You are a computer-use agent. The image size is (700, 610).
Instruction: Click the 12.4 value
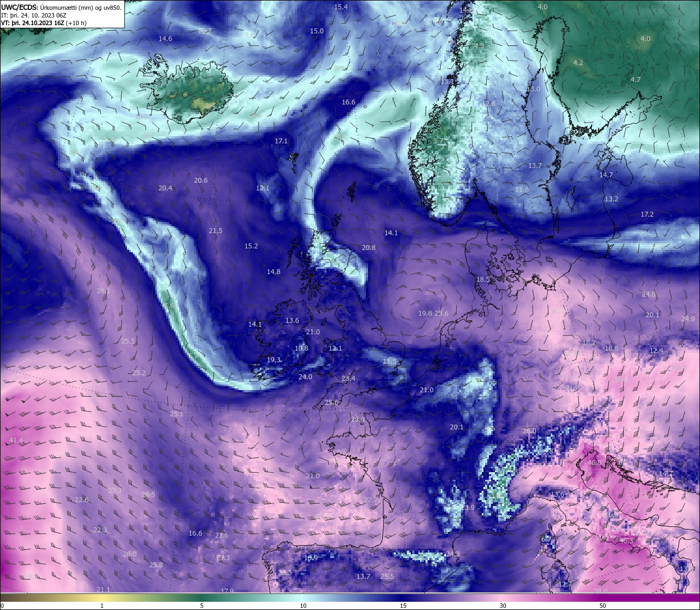656,351
